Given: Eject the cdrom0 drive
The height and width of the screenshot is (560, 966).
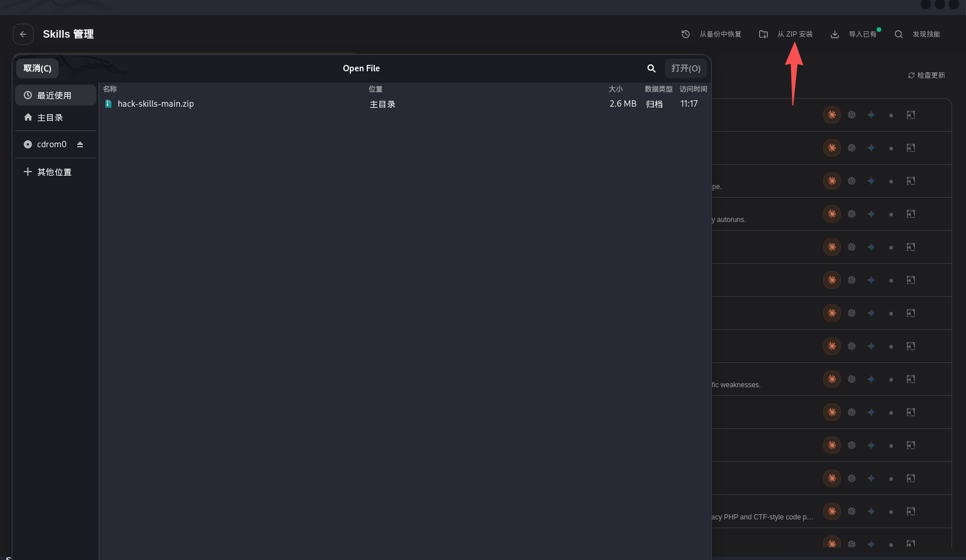Looking at the screenshot, I should 80,144.
